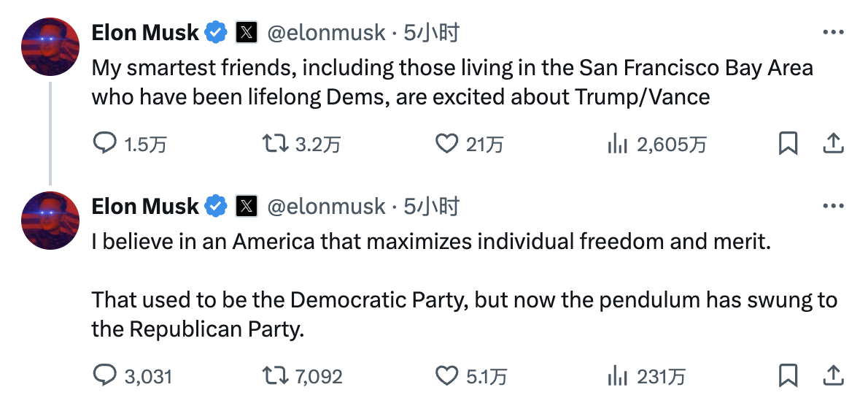Share the first tweet about Bay Area friends
The height and width of the screenshot is (406, 868).
coord(832,145)
